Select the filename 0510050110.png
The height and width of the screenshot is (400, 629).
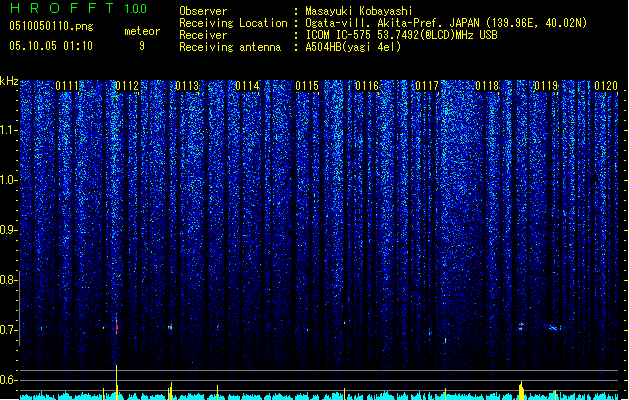coord(51,26)
